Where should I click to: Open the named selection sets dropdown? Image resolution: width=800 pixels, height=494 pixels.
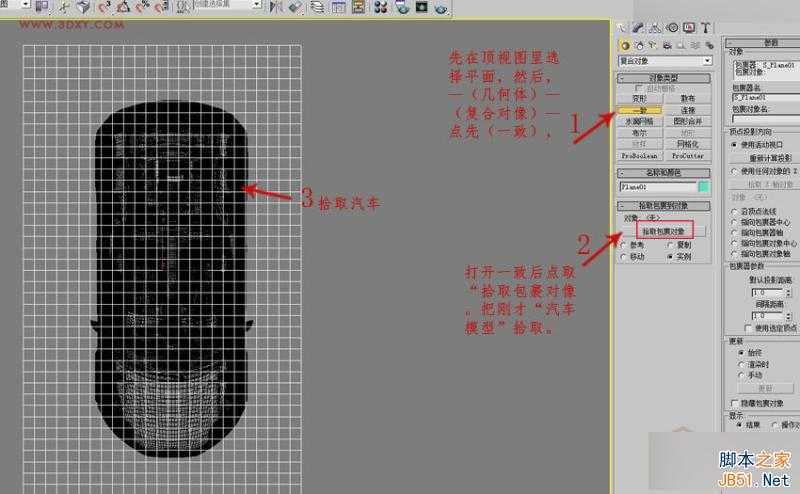click(x=258, y=4)
